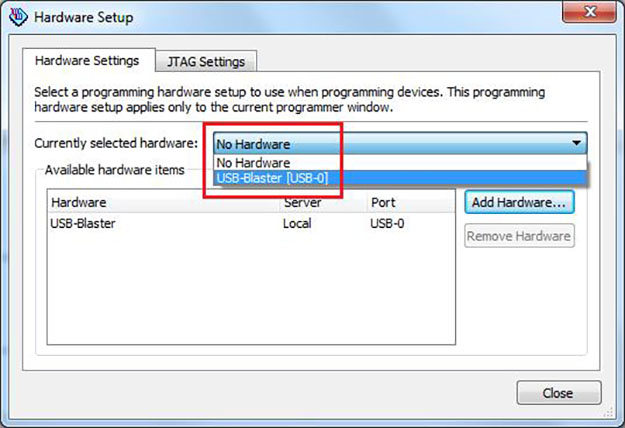Viewport: 625px width, 428px height.
Task: Click the Currently selected hardware combo box field
Action: [x=390, y=143]
